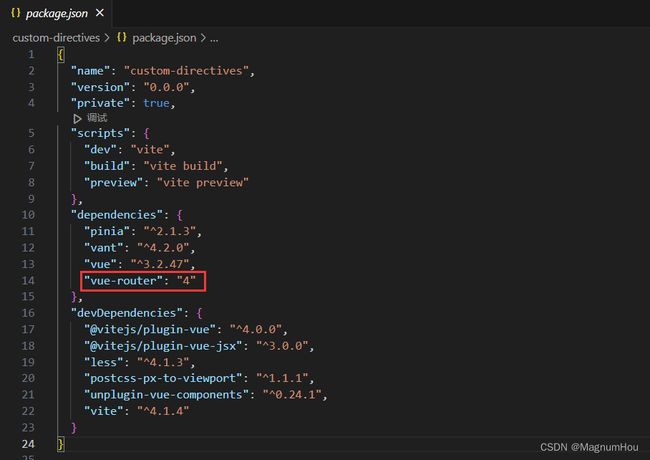Screen dimensions: 650x460
Task: Click the "vite" key on line 22
Action: (104, 412)
